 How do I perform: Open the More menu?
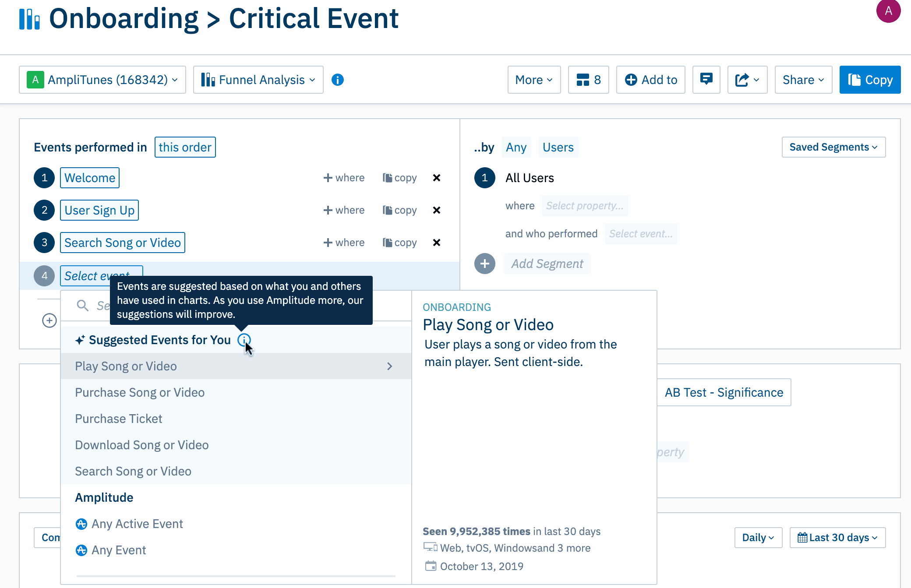(534, 80)
